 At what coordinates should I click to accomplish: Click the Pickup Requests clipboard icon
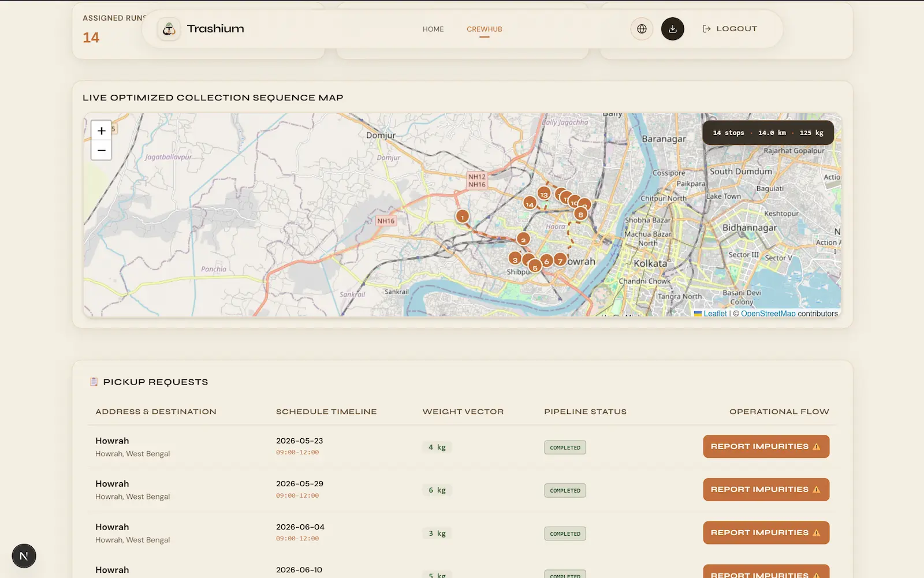tap(94, 382)
